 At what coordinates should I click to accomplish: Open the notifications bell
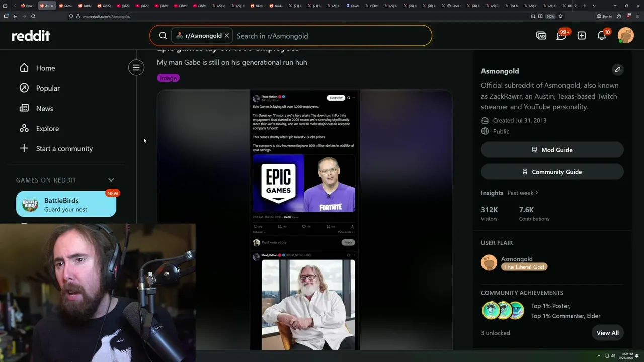point(602,36)
